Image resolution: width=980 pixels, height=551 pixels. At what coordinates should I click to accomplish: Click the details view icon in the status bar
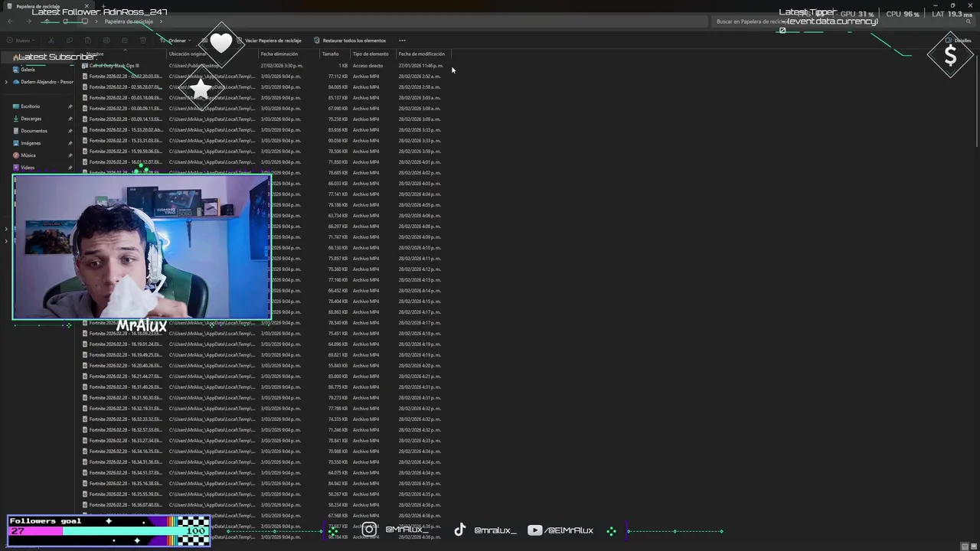click(965, 546)
